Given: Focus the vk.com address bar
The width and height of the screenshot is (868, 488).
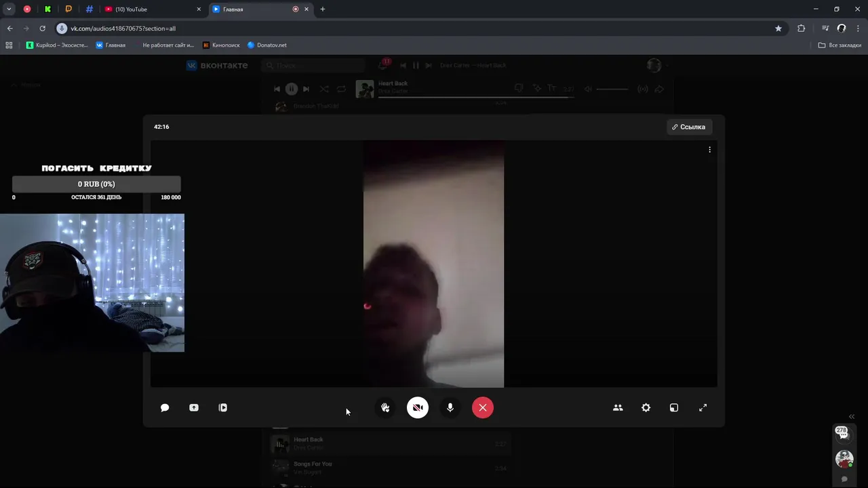Looking at the screenshot, I should pyautogui.click(x=420, y=28).
